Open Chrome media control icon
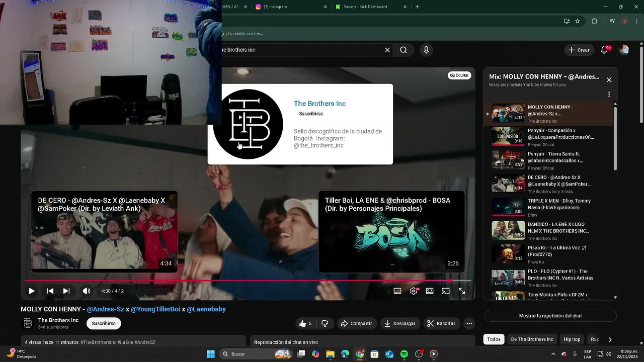Image resolution: width=644 pixels, height=362 pixels. (612, 21)
